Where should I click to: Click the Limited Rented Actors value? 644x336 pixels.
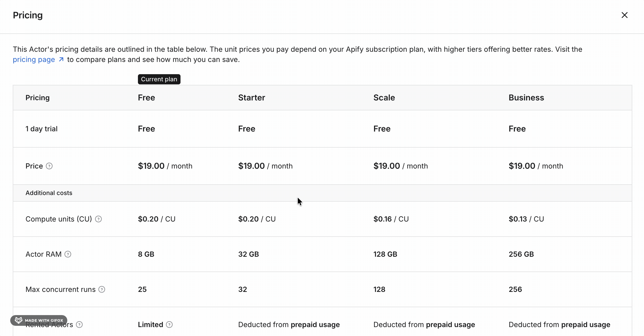coord(150,325)
